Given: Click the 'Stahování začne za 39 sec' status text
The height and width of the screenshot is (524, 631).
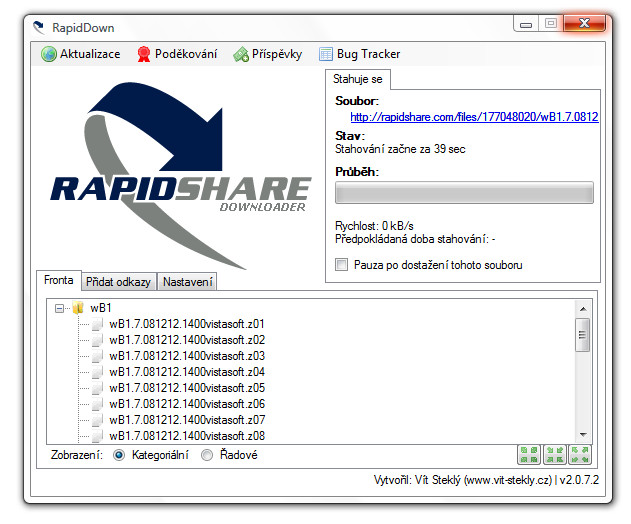Looking at the screenshot, I should coord(400,149).
